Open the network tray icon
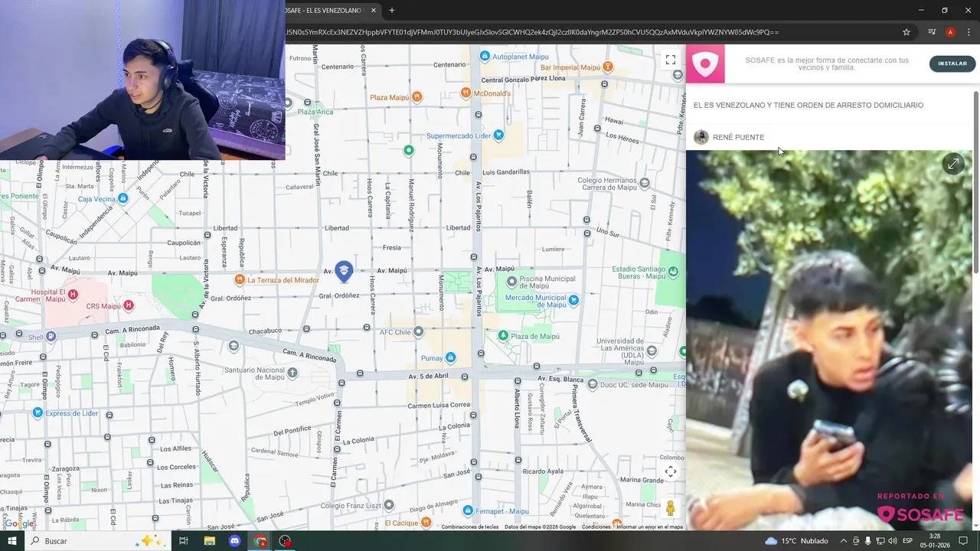Screen dimensions: 980x551 880,541
